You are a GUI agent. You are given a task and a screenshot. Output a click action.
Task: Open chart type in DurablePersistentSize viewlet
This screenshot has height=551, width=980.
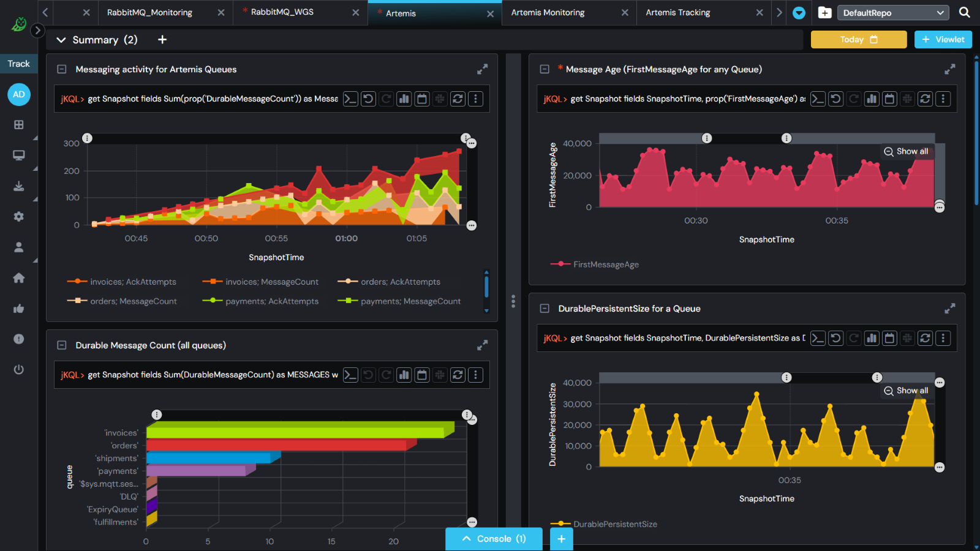(x=872, y=338)
